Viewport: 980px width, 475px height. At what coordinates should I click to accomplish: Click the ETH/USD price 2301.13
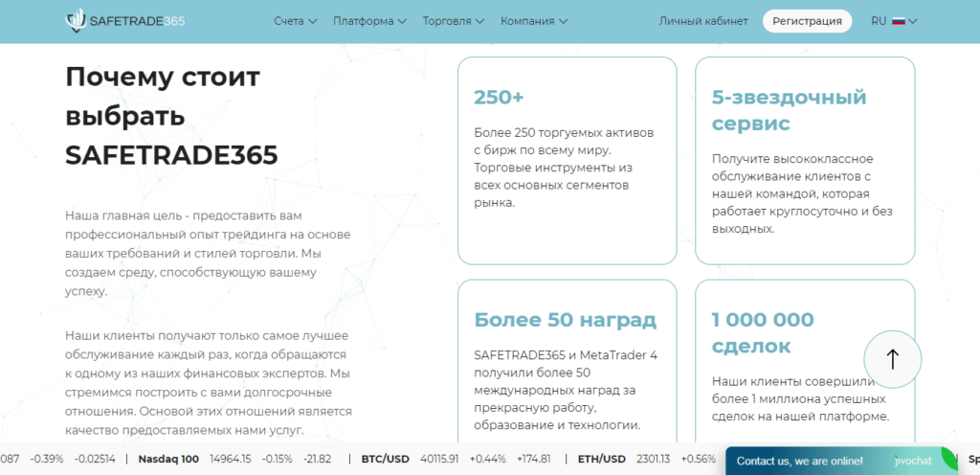point(653,460)
